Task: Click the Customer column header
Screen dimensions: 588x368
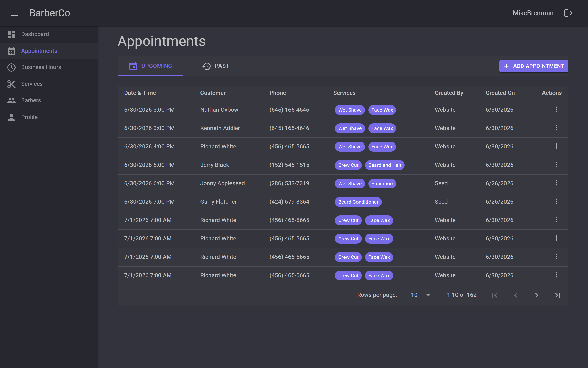Action: (x=213, y=93)
